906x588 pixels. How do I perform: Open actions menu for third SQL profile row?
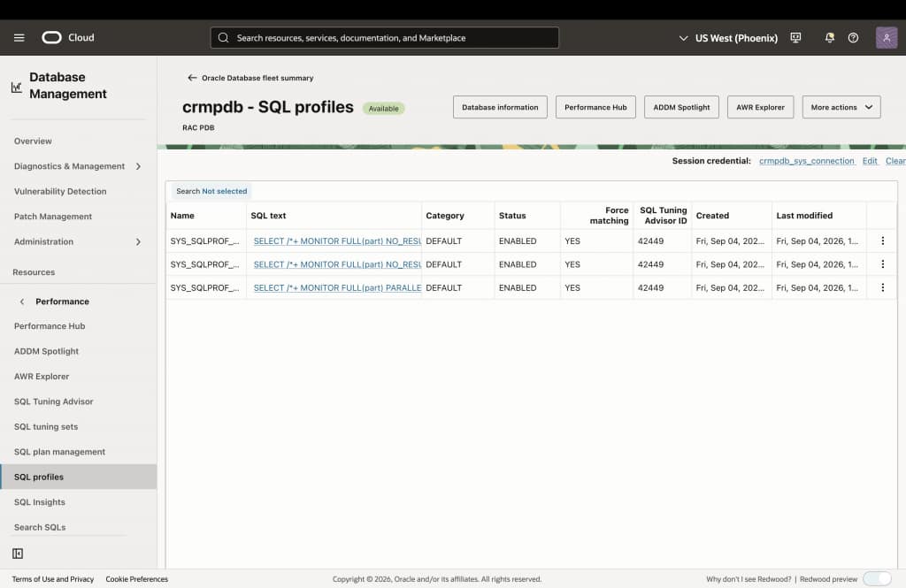(882, 287)
